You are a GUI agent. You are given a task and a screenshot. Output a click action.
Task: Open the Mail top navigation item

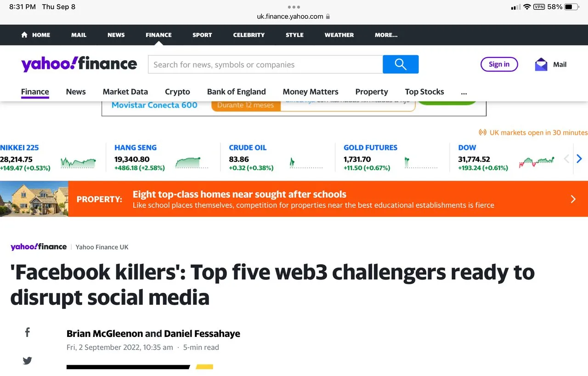[x=79, y=35]
